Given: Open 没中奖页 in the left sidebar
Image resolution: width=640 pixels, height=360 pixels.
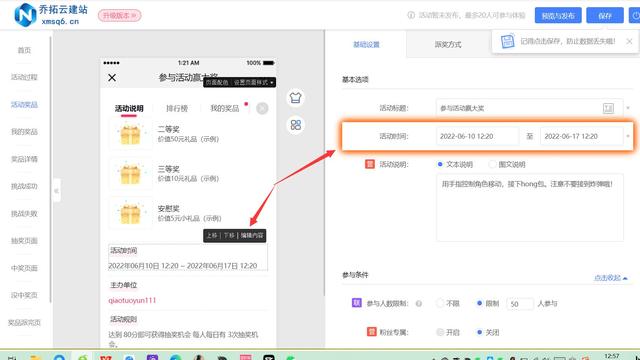Looking at the screenshot, I should [x=24, y=295].
